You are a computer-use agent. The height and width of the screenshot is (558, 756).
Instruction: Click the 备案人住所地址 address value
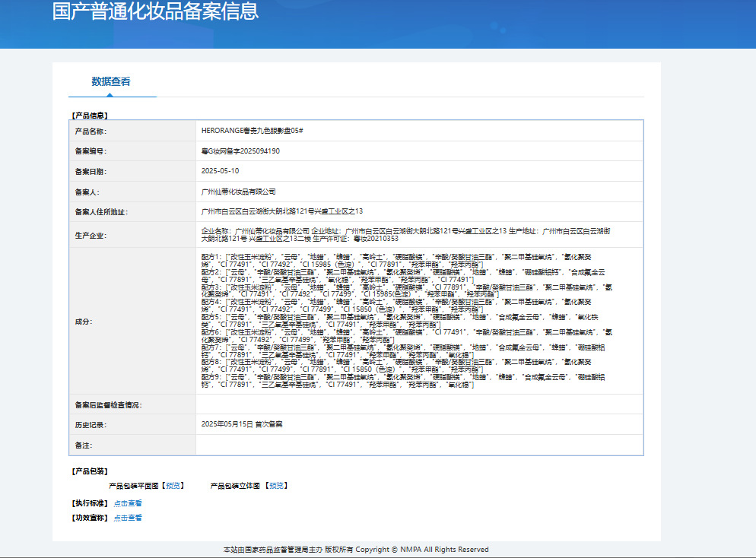tap(282, 211)
